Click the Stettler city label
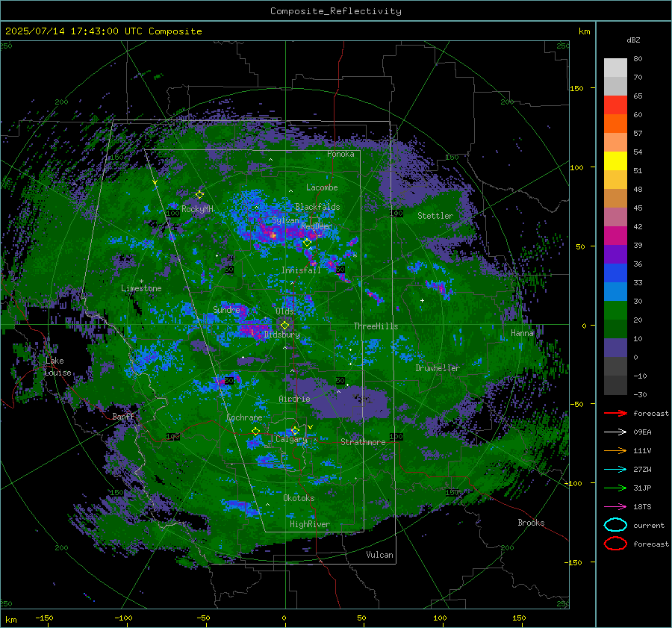Screen dimensions: 672x628 (x=435, y=216)
